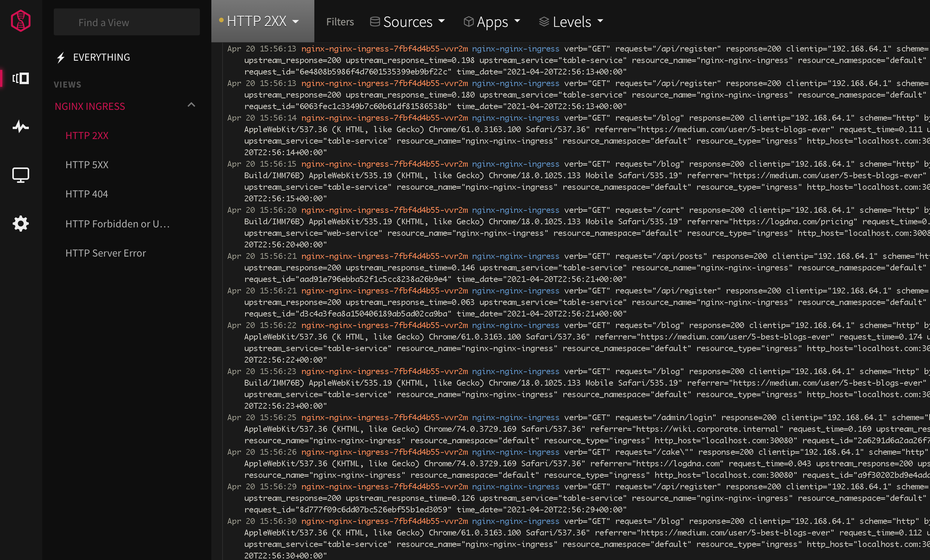Click the Sources stack icon
The width and height of the screenshot is (930, 560).
pos(375,22)
